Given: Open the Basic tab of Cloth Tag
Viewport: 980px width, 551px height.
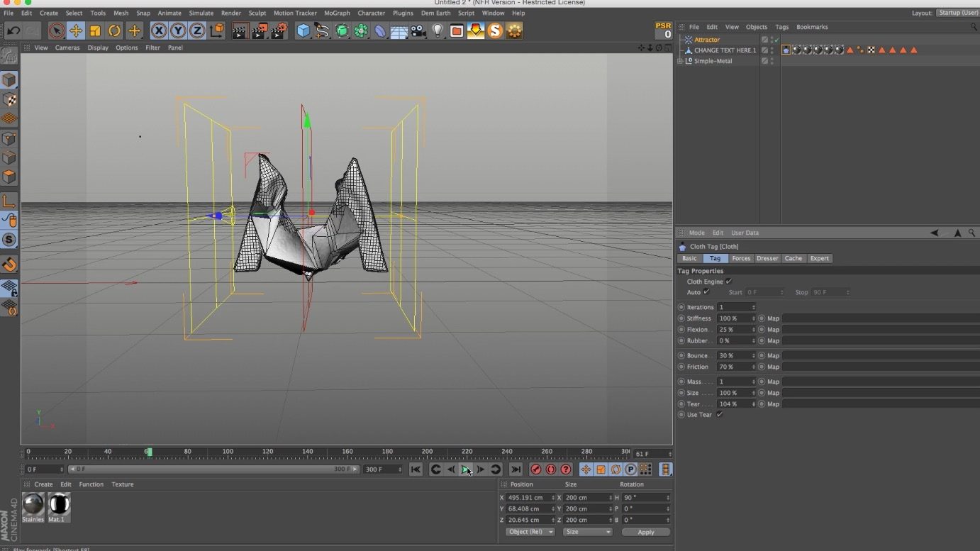Looking at the screenshot, I should pyautogui.click(x=689, y=258).
